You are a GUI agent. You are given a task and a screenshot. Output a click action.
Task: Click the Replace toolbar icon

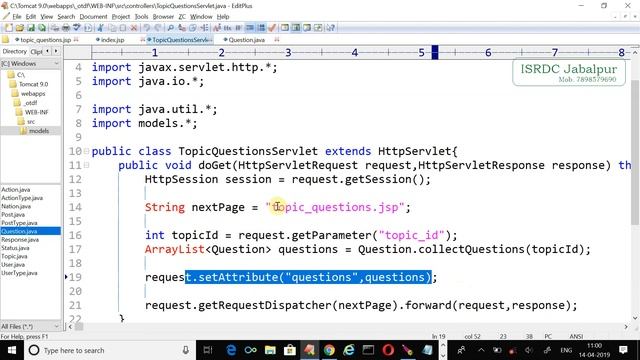[182, 28]
